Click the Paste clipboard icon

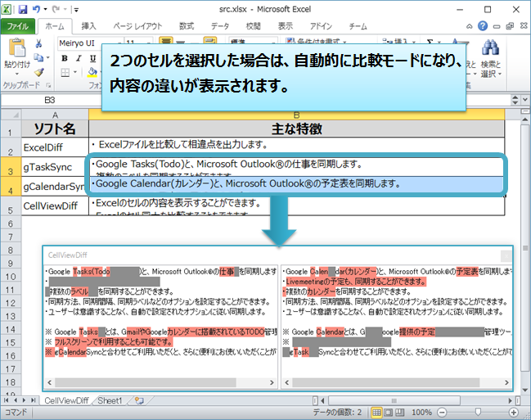[x=17, y=47]
